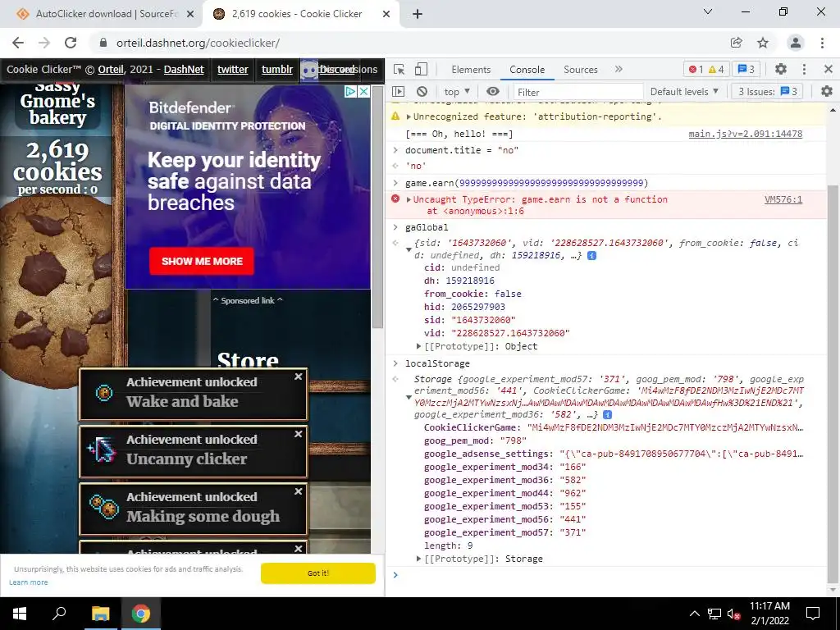Open the notification center icon
840x630 pixels.
(x=813, y=614)
